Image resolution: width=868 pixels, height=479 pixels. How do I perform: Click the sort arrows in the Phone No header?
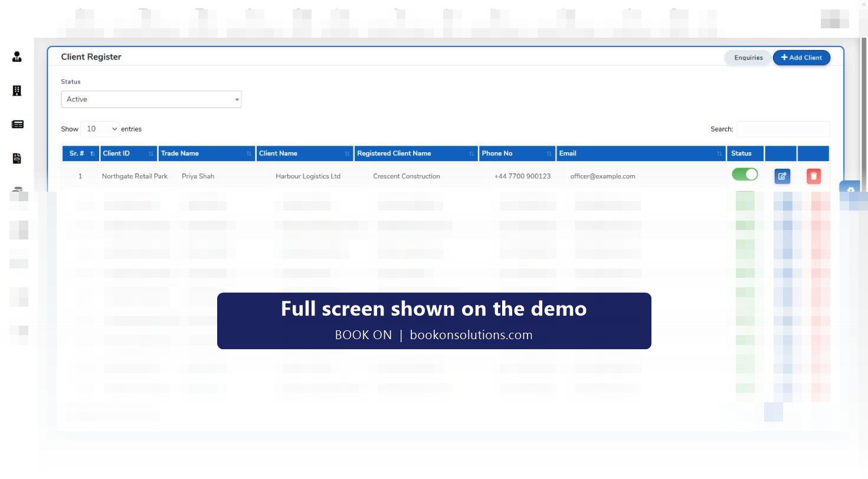tap(549, 154)
